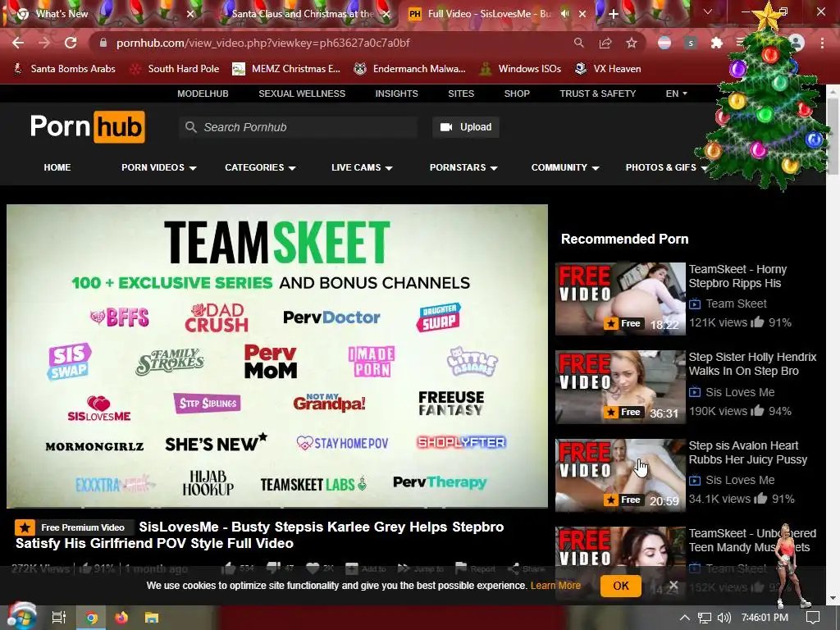840x630 pixels.
Task: Open the VX Heaven bookmark
Action: point(608,69)
